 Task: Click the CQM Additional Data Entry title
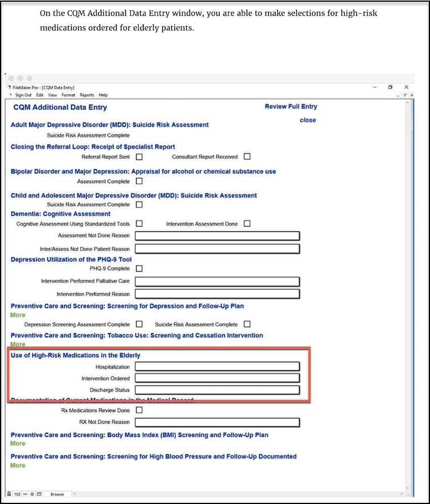click(x=60, y=108)
